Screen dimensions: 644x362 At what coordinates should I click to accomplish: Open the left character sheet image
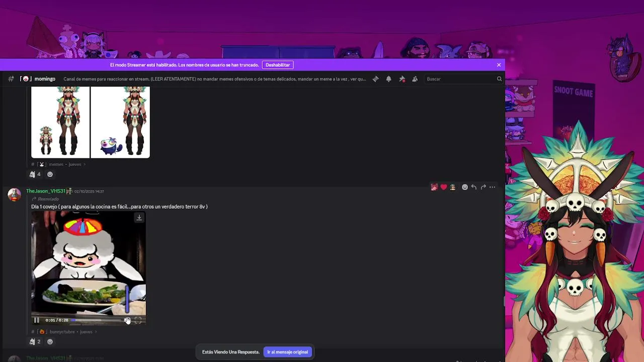coord(60,122)
